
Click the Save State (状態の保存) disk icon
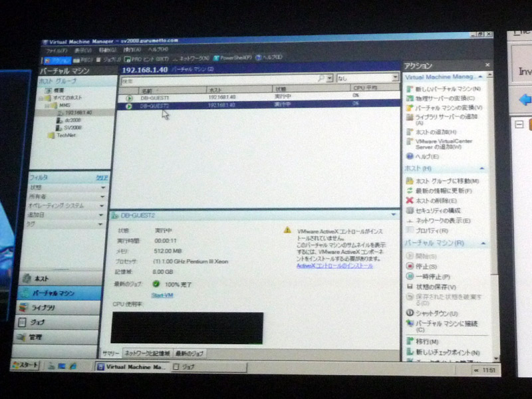pyautogui.click(x=410, y=287)
